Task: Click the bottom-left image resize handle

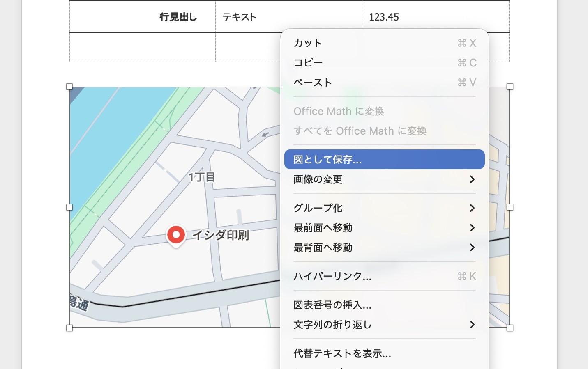Action: tap(69, 328)
